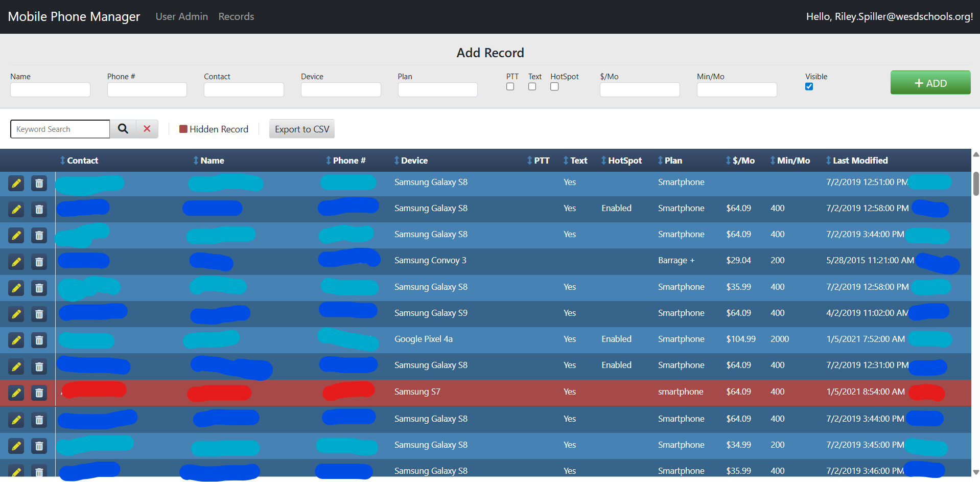Edit the Google Pixel 4a record
The height and width of the screenshot is (482, 980).
coord(16,340)
